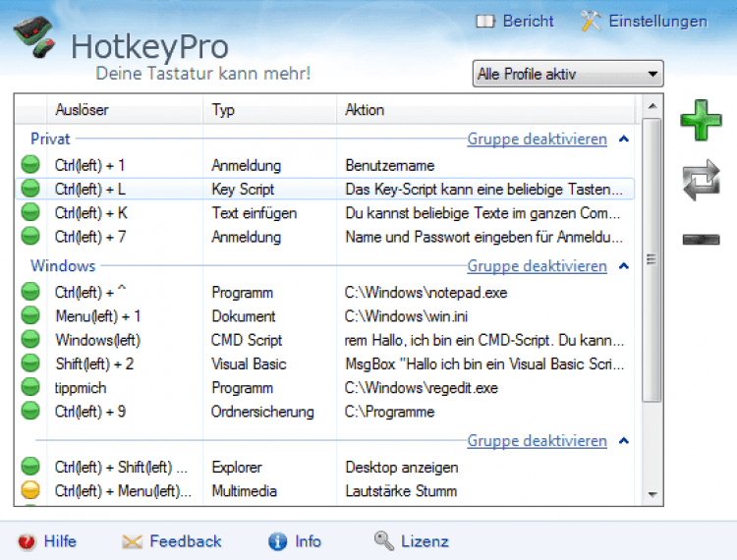
Task: Select the Privat group header
Action: pyautogui.click(x=50, y=140)
